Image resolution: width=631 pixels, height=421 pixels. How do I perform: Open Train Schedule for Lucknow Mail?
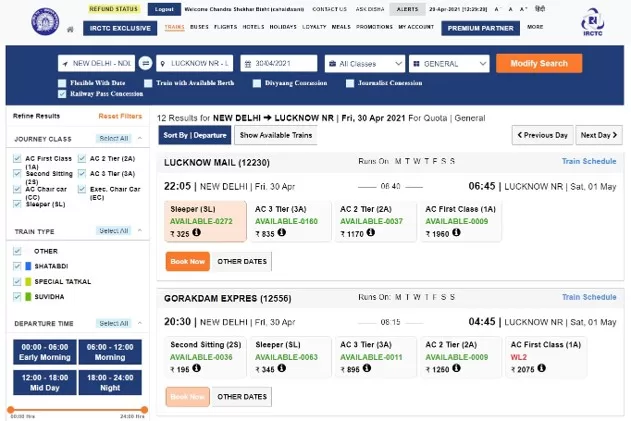[589, 161]
